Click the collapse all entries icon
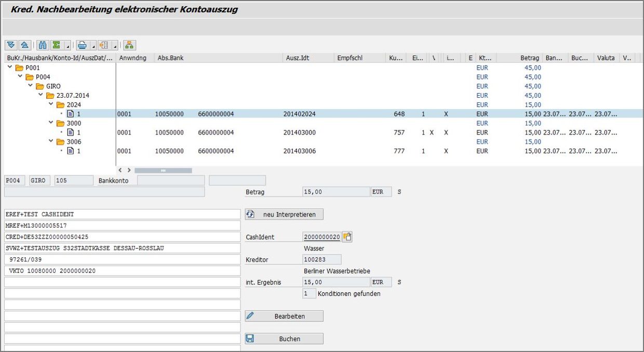 click(x=24, y=45)
